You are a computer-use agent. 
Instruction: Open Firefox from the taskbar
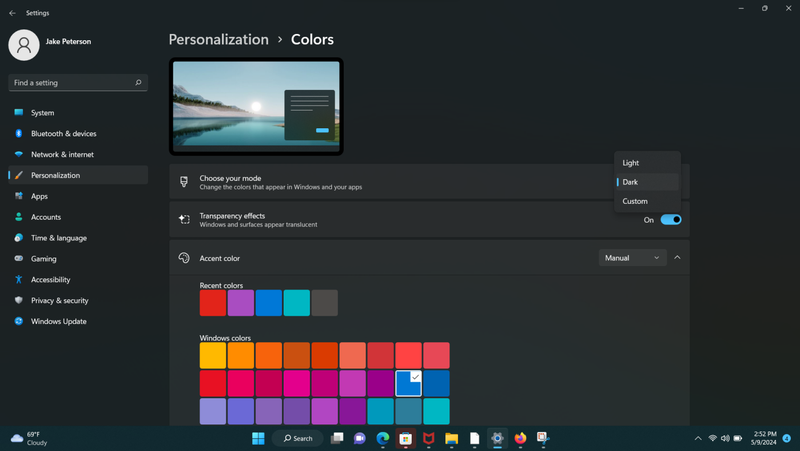[x=520, y=439]
